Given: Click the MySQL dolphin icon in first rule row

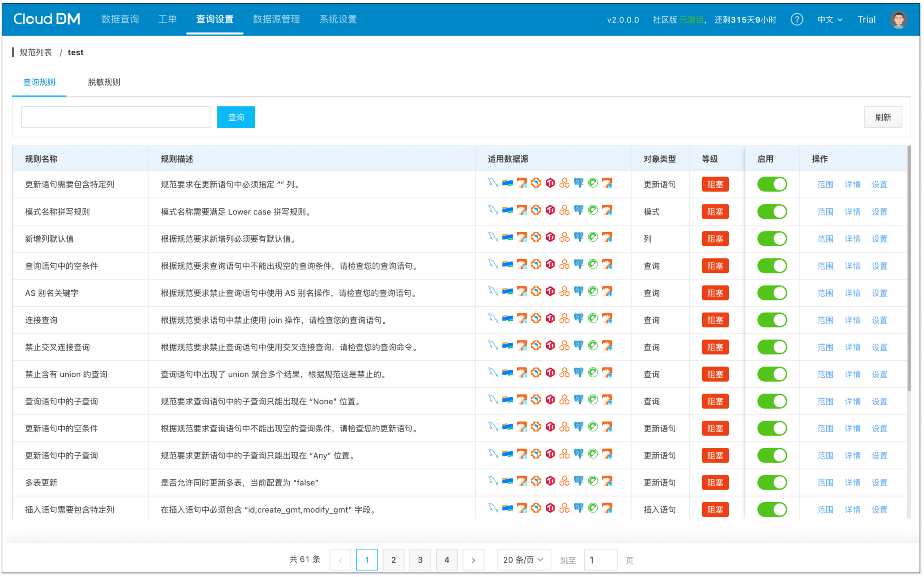Looking at the screenshot, I should pyautogui.click(x=493, y=183).
